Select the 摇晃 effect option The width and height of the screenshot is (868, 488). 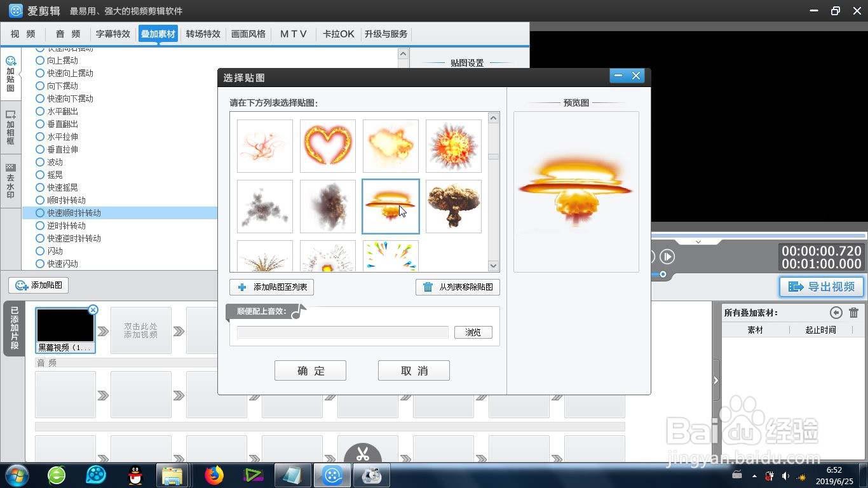pos(50,175)
